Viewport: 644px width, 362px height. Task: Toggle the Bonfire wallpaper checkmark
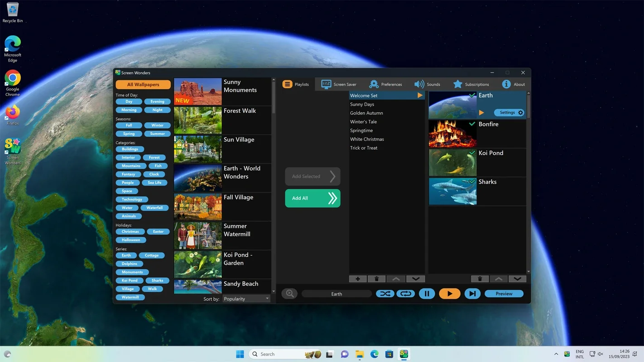472,124
